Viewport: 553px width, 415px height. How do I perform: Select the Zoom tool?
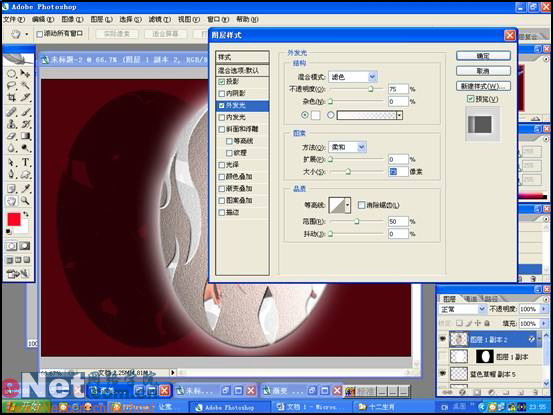click(25, 201)
